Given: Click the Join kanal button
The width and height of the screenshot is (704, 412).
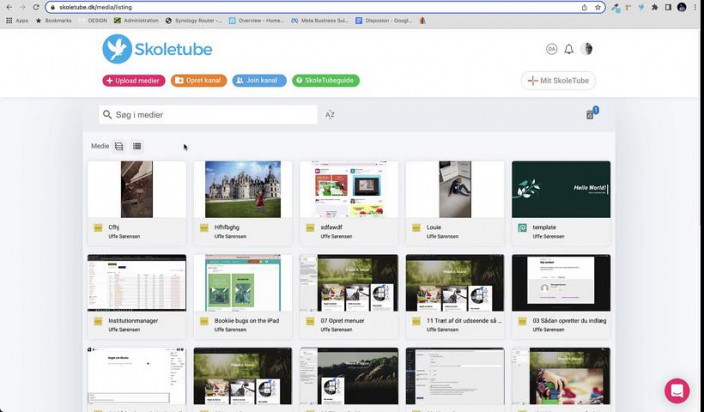Looking at the screenshot, I should coord(259,81).
